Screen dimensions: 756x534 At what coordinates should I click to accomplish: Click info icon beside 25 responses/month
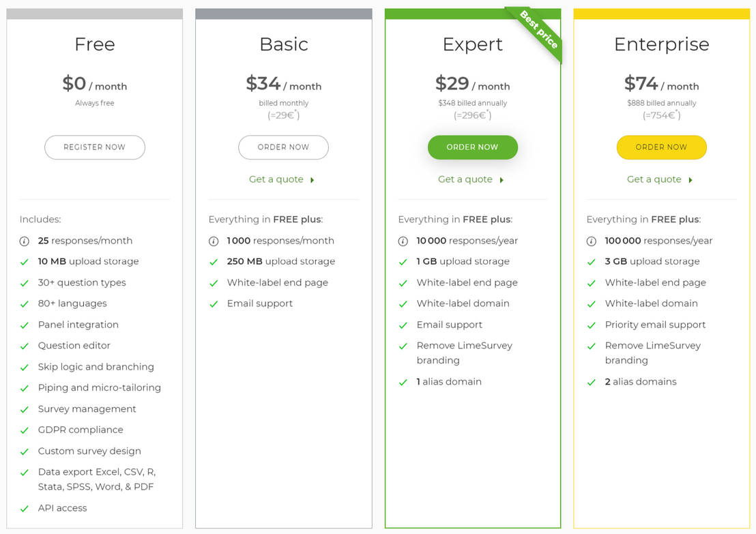(x=25, y=241)
